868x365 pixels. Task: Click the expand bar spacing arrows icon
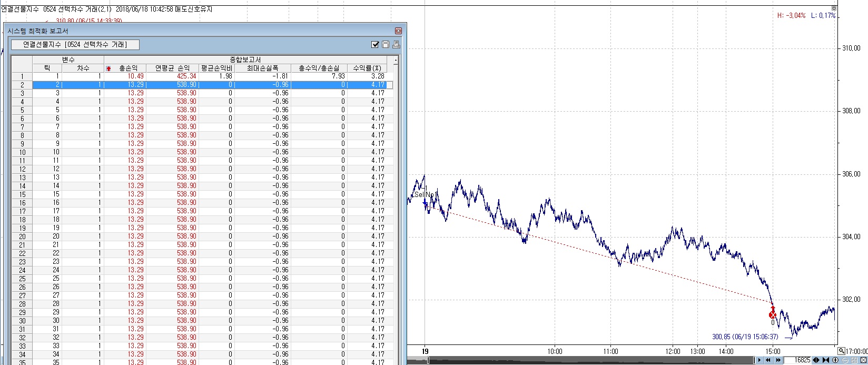(816, 360)
